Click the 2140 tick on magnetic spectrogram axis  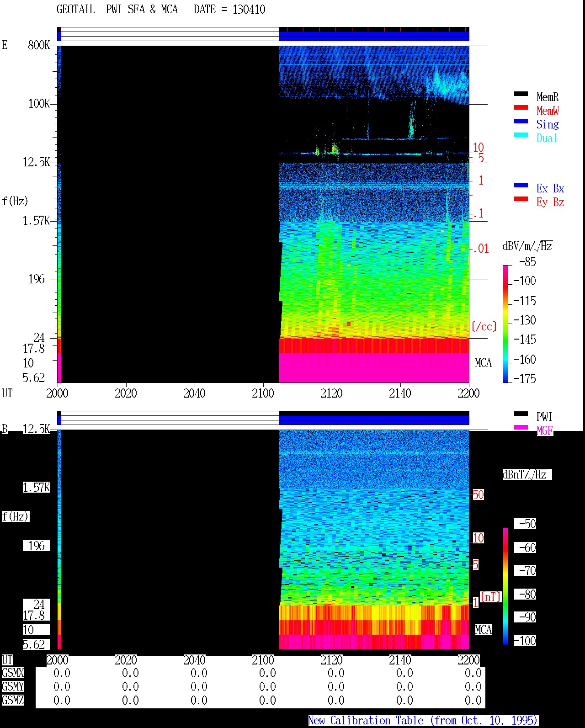(x=400, y=660)
